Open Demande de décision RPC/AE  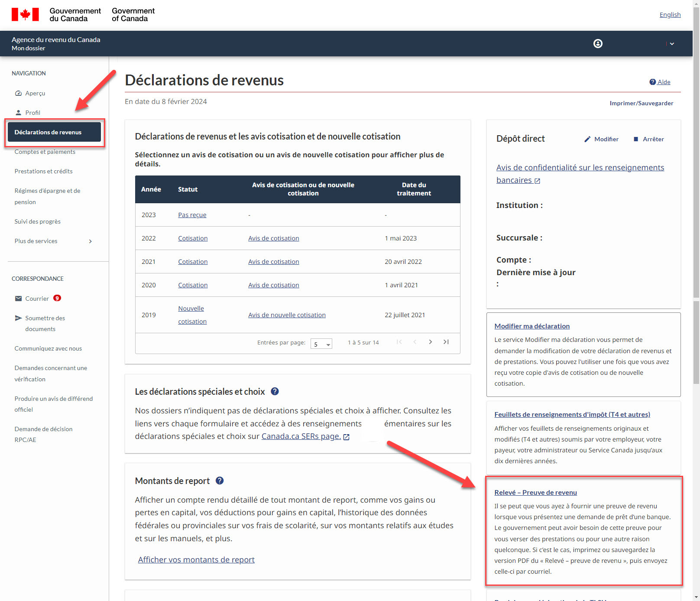tap(43, 434)
